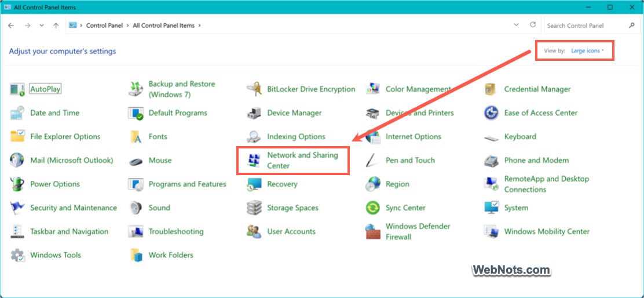Image resolution: width=644 pixels, height=298 pixels.
Task: Open the User Accounts text link
Action: pyautogui.click(x=291, y=231)
